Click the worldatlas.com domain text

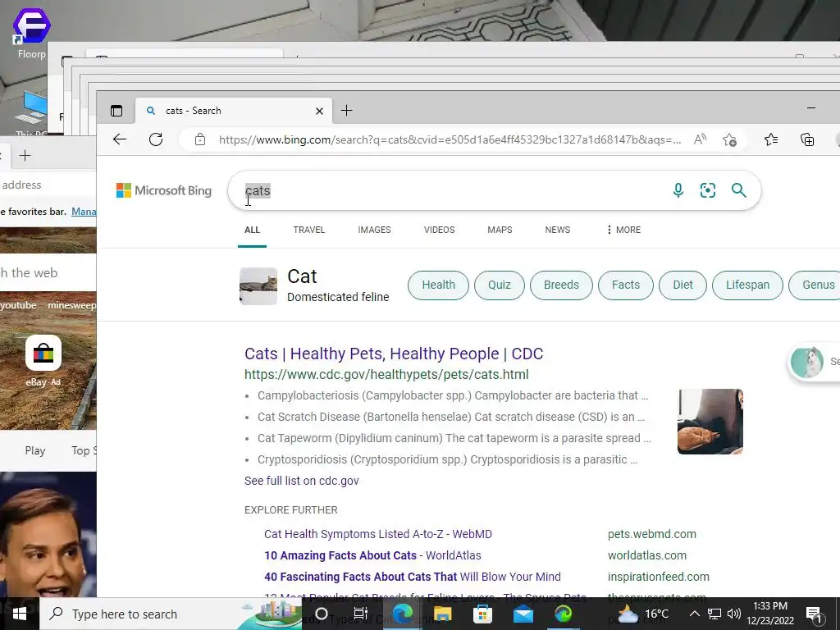[647, 555]
